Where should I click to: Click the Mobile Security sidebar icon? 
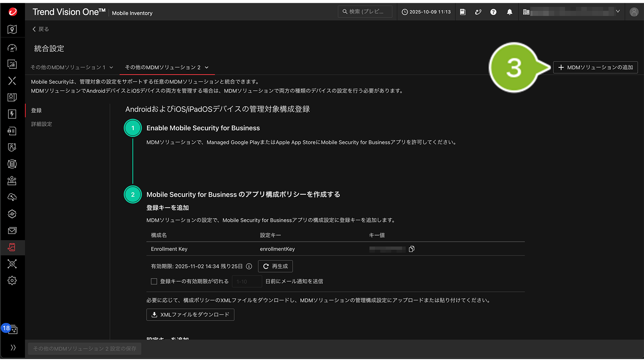(x=12, y=247)
